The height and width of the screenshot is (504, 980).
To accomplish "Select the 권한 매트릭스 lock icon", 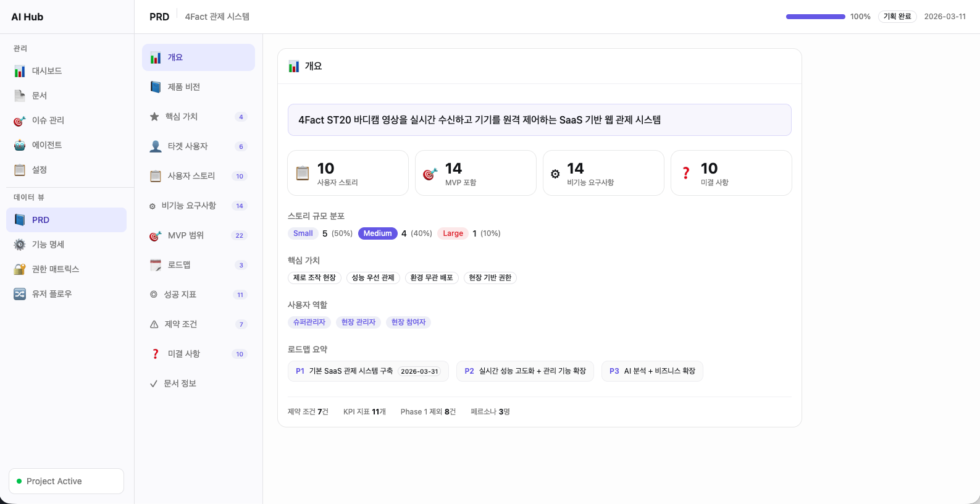I will tap(20, 269).
